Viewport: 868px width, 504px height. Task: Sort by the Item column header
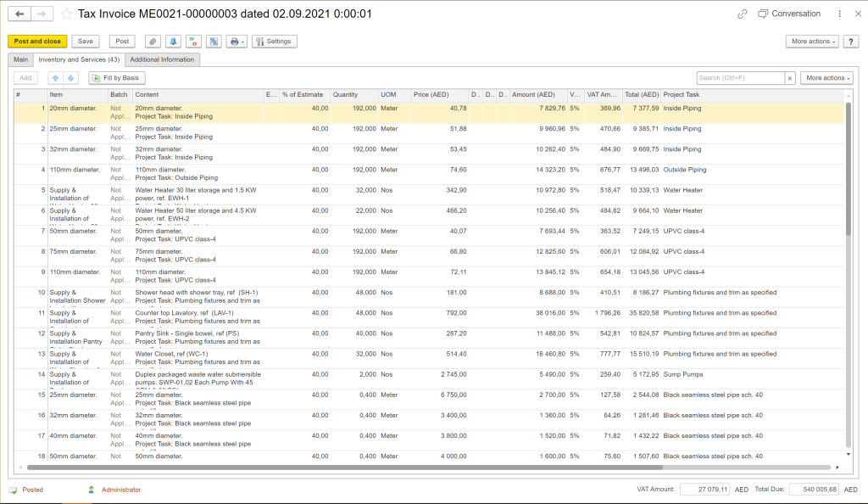coord(77,95)
